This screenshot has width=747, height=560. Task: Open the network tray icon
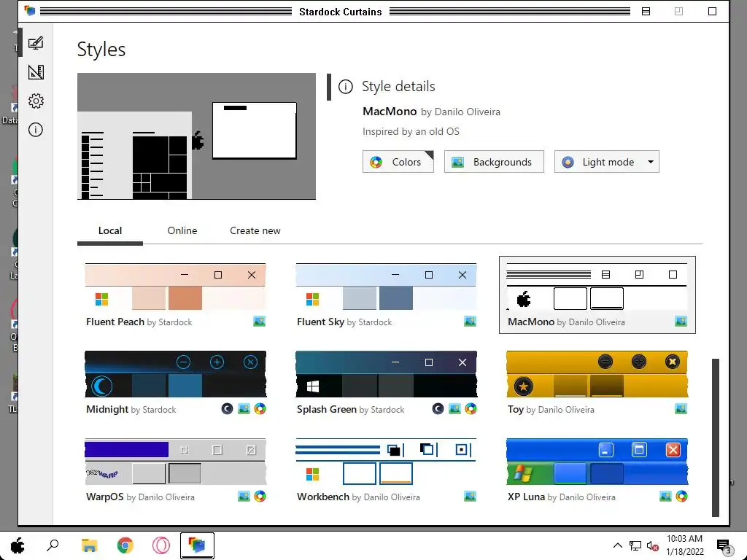coord(635,545)
